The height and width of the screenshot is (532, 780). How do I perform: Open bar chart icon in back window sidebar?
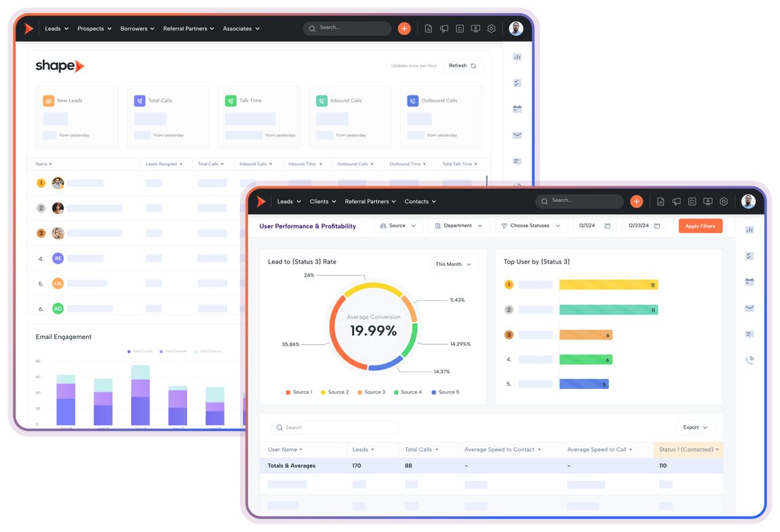[518, 57]
